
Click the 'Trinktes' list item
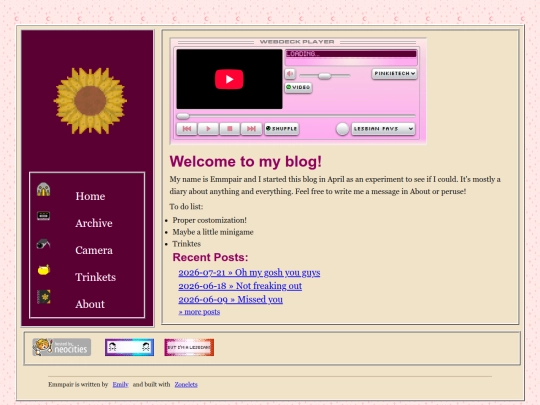click(186, 244)
